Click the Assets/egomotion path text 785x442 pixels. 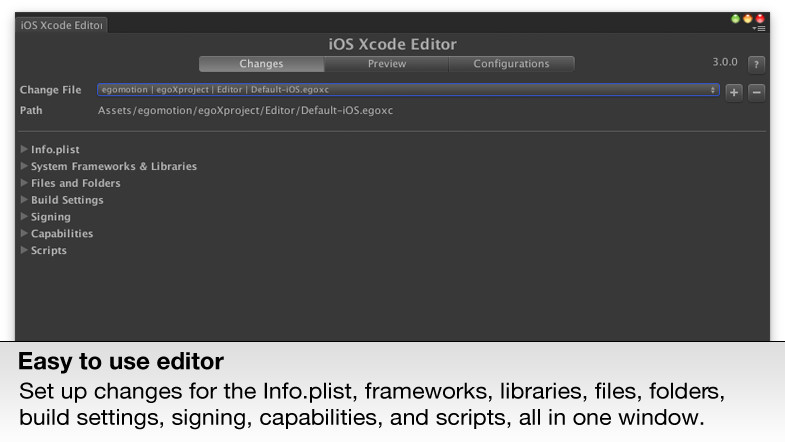click(x=245, y=111)
